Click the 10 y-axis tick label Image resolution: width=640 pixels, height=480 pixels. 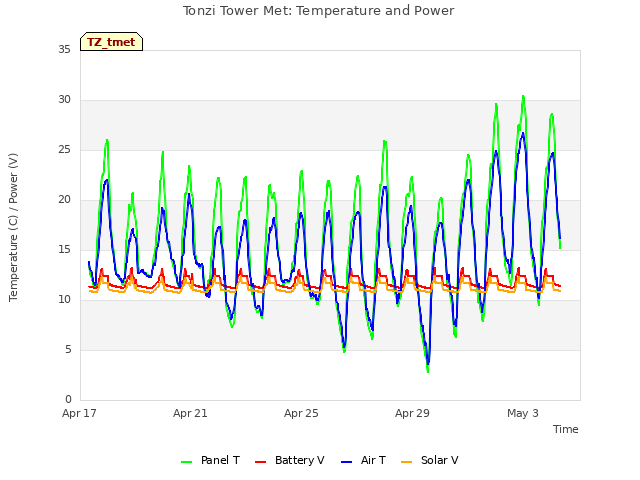tap(64, 300)
